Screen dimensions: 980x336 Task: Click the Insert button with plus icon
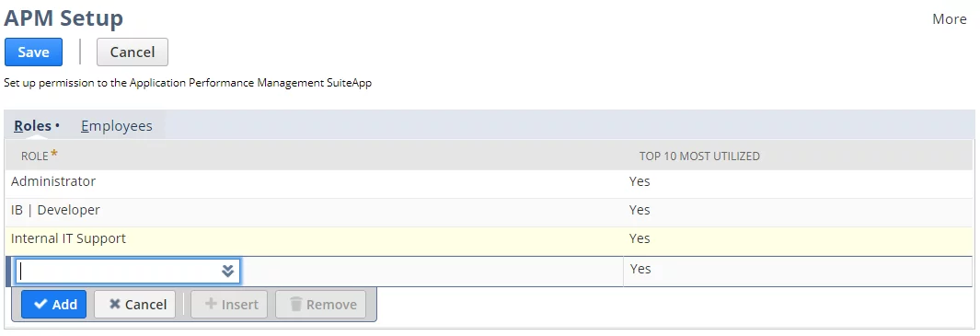[x=229, y=304]
